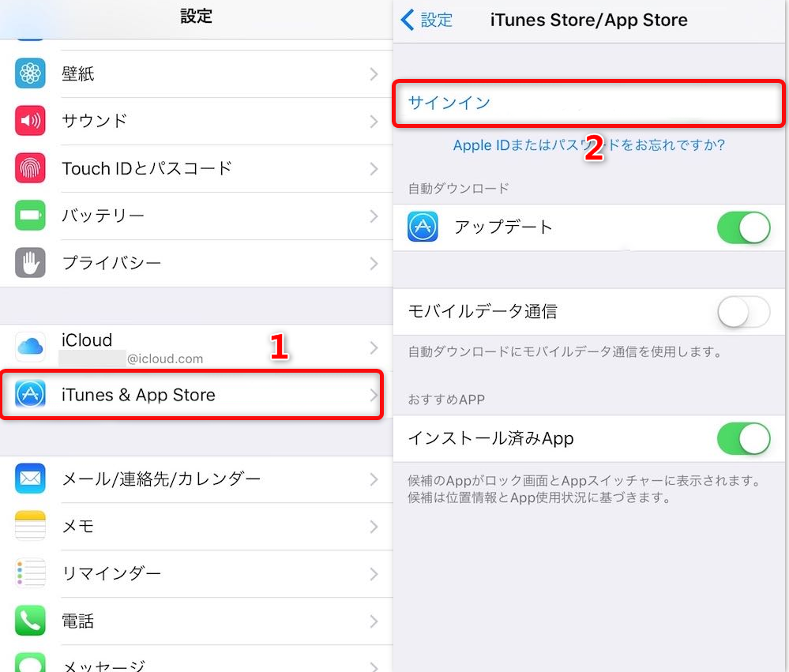Turn off the アップデート automatic download switch

(x=744, y=228)
